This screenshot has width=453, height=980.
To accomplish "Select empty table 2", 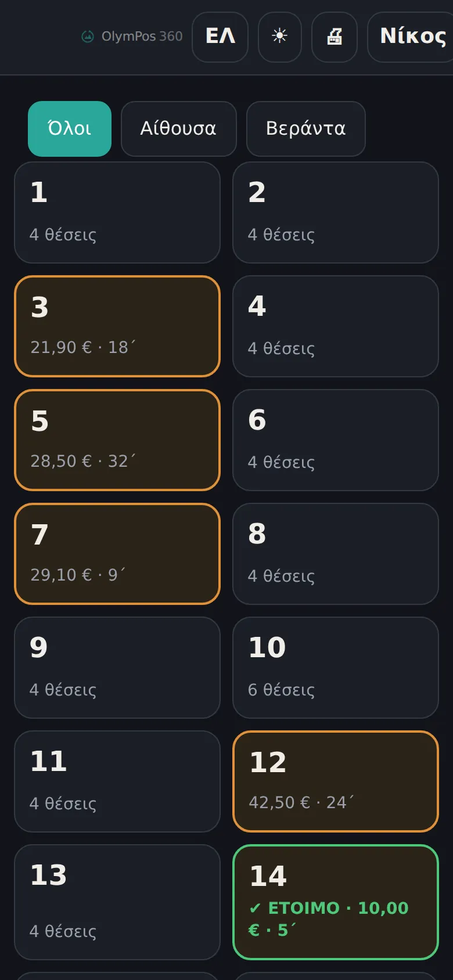I will click(336, 212).
